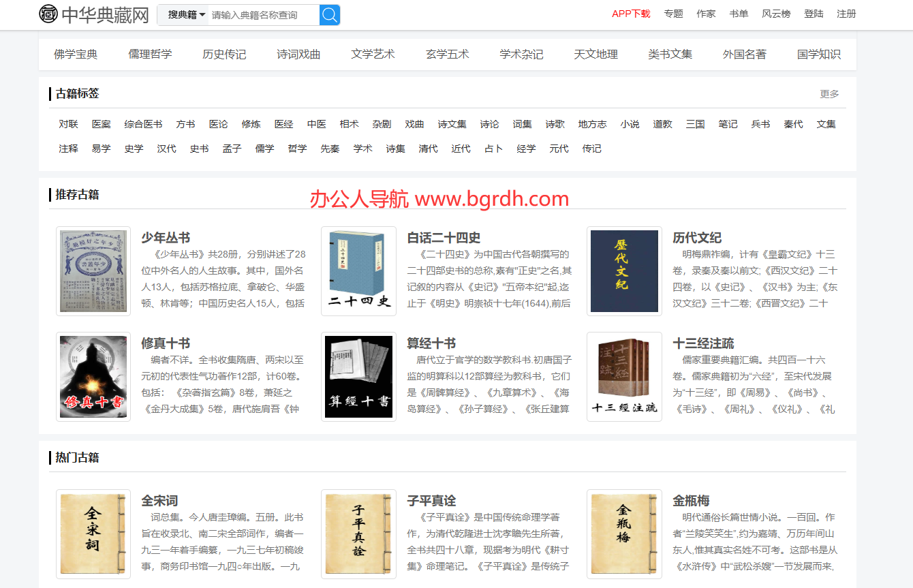The height and width of the screenshot is (588, 913).
Task: Click the APP下载 link
Action: 631,12
